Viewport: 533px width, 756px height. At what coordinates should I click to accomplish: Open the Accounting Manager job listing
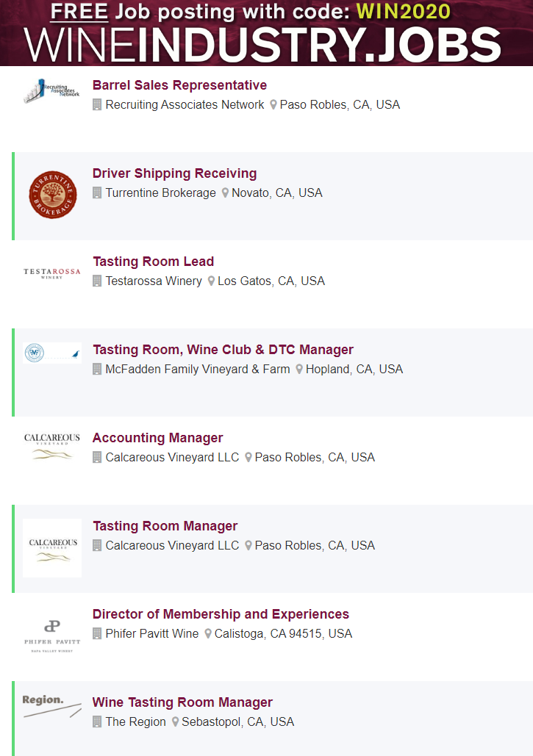[157, 438]
